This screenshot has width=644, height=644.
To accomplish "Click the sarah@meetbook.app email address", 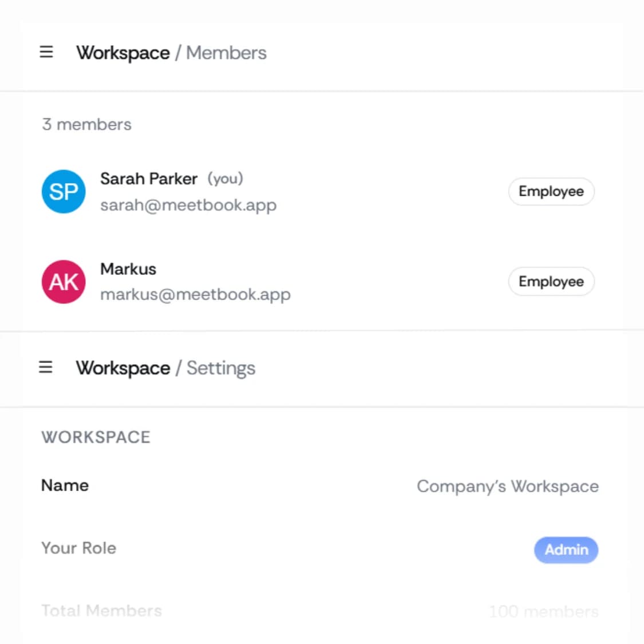I will click(188, 205).
